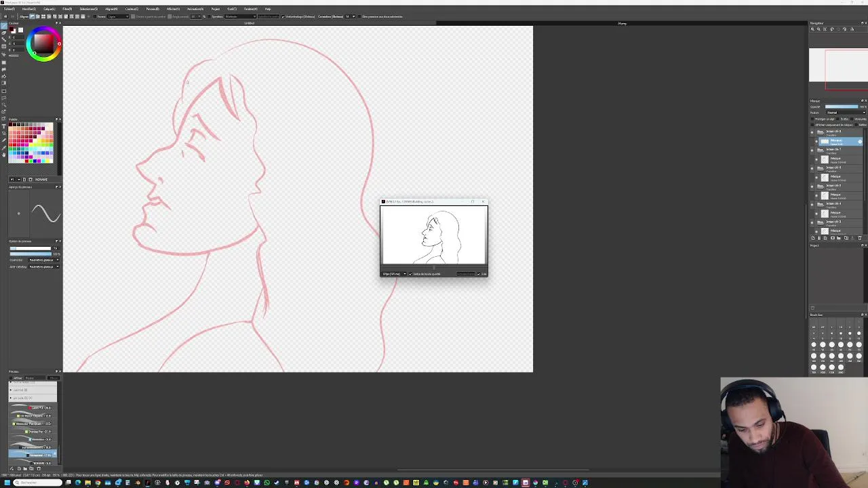Open the Correction value dropdown in toolbar

coord(351,16)
